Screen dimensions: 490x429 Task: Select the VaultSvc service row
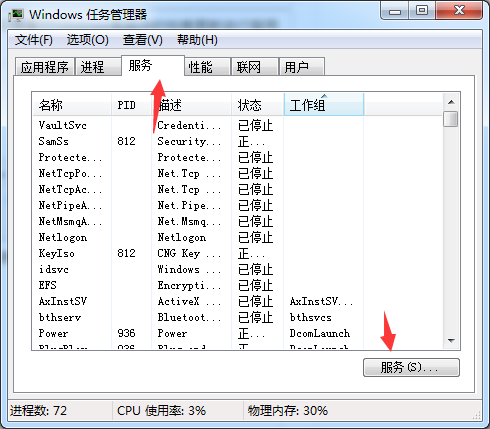[x=237, y=125]
